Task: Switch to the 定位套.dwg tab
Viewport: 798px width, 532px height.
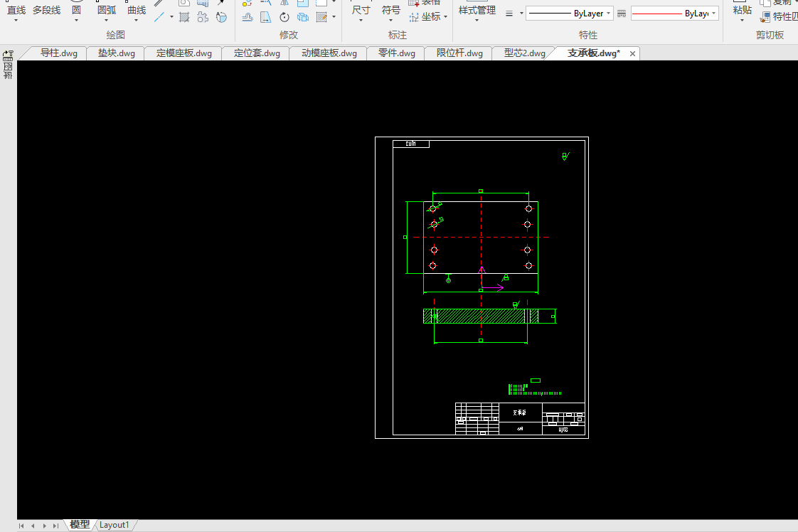Action: tap(257, 53)
